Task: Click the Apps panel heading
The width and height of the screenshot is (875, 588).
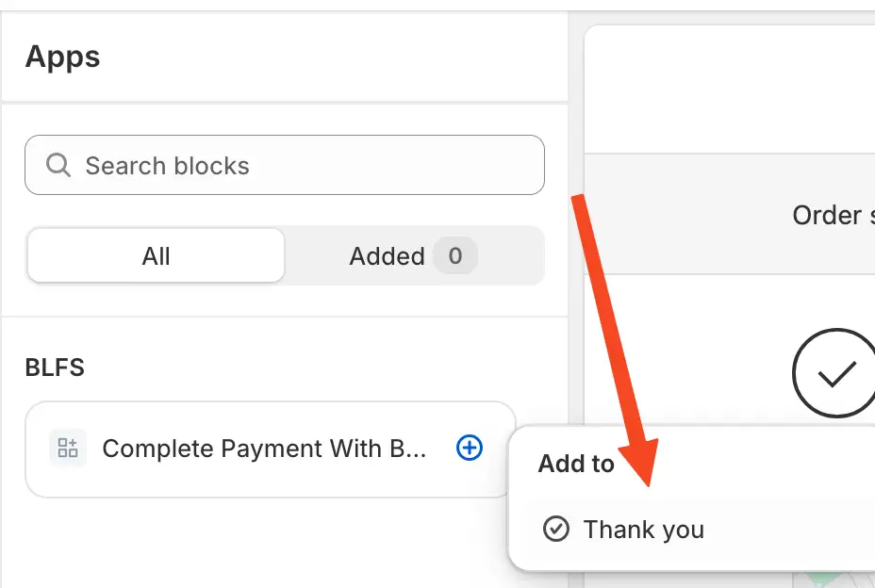Action: coord(62,57)
